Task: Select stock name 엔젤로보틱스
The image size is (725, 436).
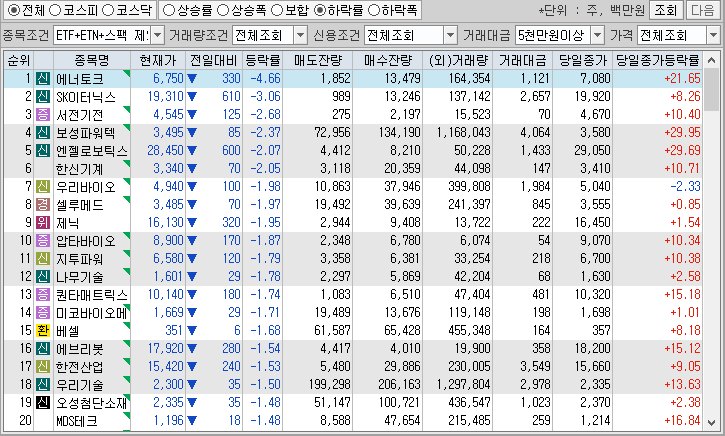Action: [92, 151]
